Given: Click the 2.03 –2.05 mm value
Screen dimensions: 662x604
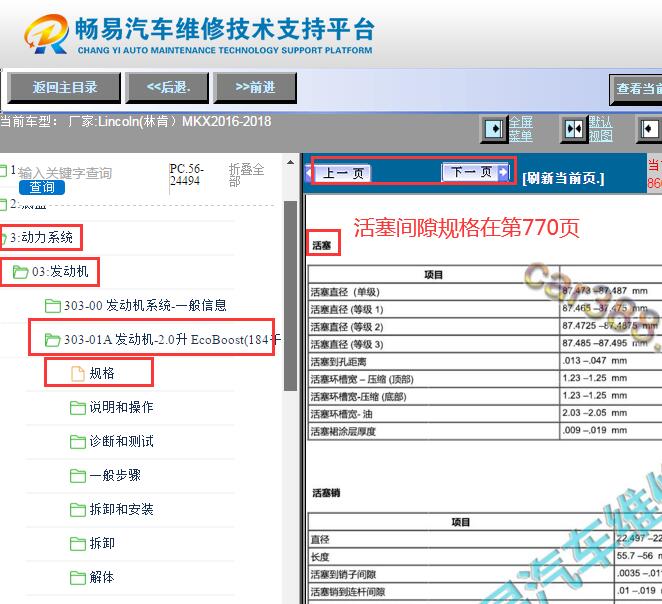Looking at the screenshot, I should pos(594,413).
